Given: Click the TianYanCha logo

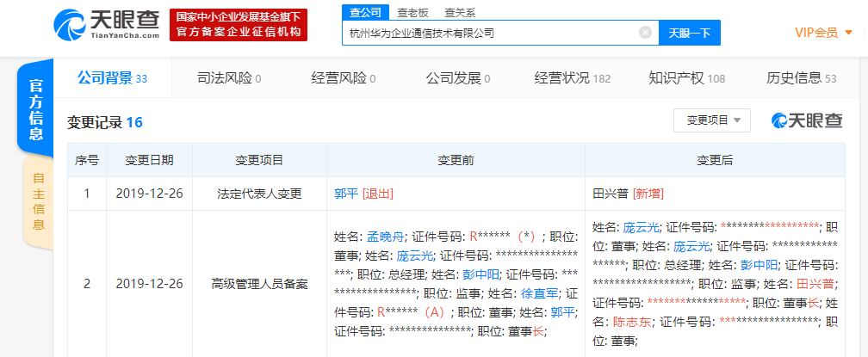Looking at the screenshot, I should (106, 25).
